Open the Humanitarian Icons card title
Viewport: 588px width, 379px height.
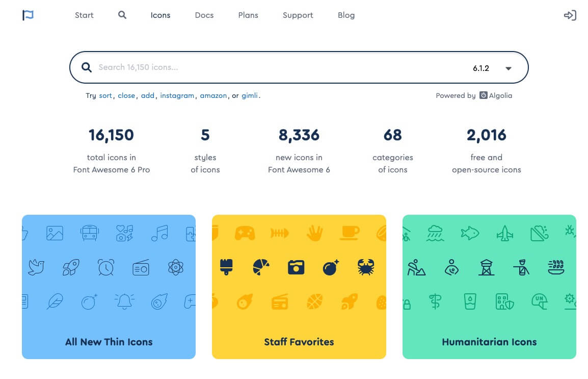tap(489, 342)
